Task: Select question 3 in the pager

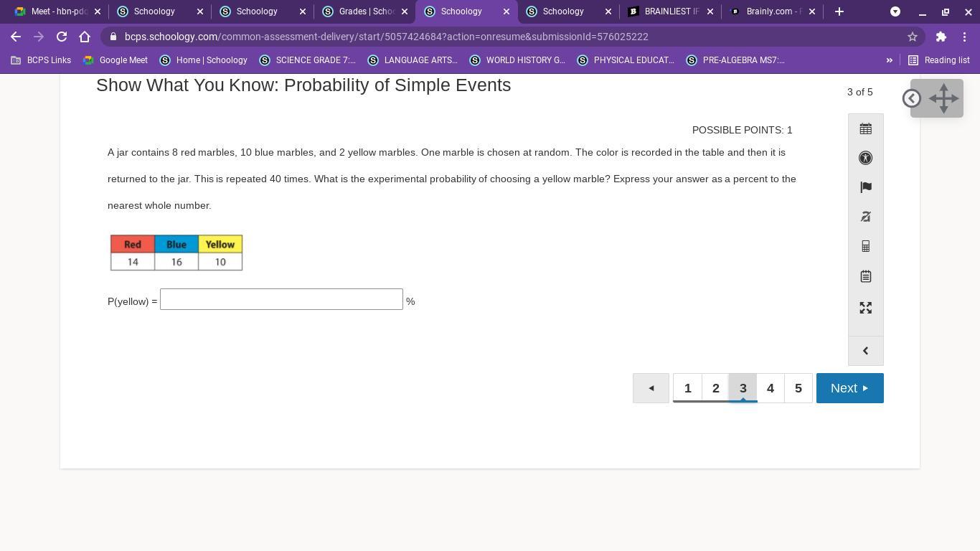Action: click(x=743, y=388)
